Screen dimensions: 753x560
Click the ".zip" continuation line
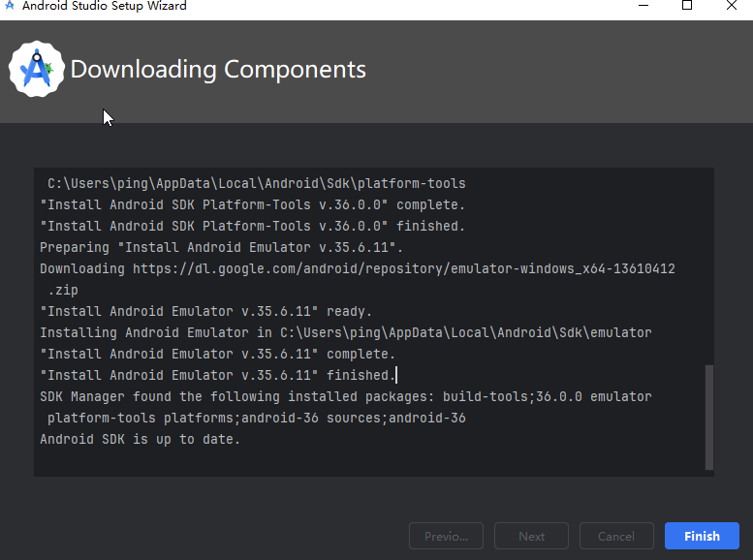point(63,290)
